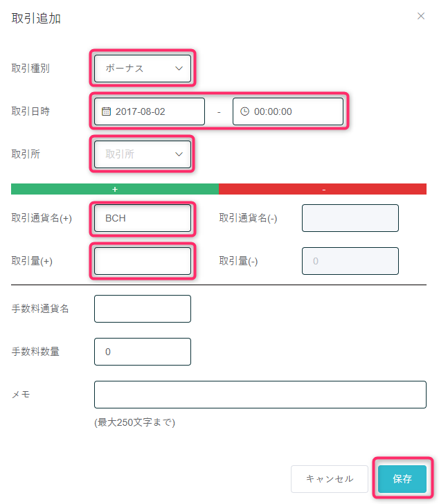Focus the 00:00:00 time input

288,111
